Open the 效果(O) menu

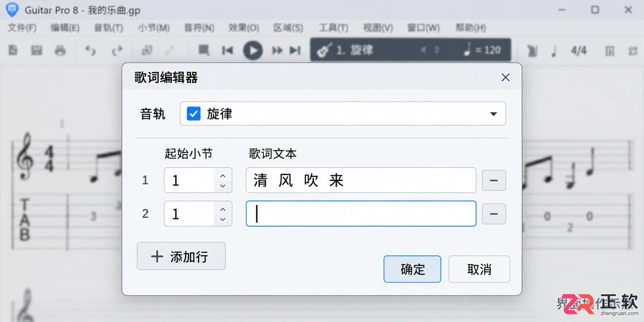(x=244, y=28)
